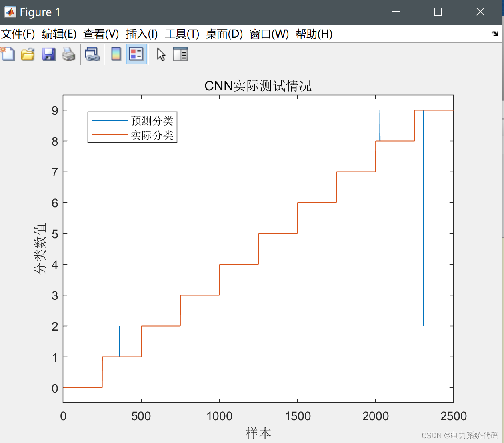The image size is (504, 443).
Task: Click the toolbar dock arrow at the menu bar's right end
Action: click(x=495, y=34)
